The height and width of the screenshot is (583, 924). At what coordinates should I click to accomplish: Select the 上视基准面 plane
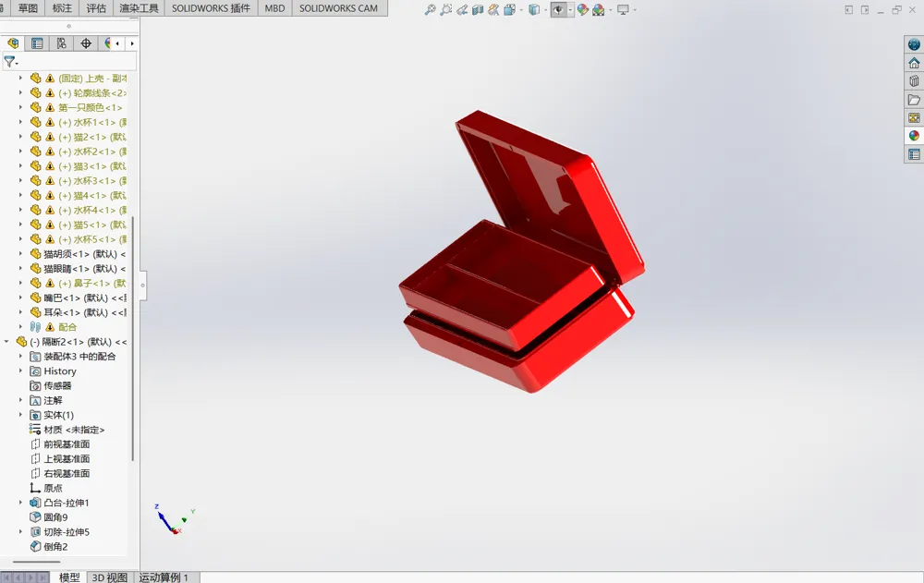60,458
